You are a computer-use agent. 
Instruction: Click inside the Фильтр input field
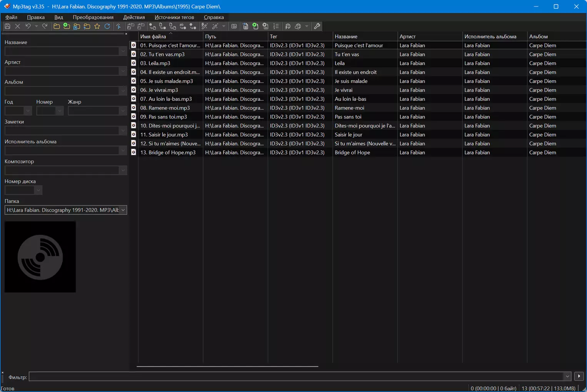click(296, 376)
